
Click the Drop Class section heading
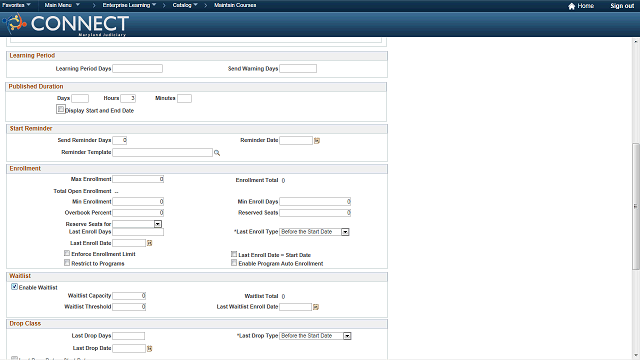click(x=25, y=324)
